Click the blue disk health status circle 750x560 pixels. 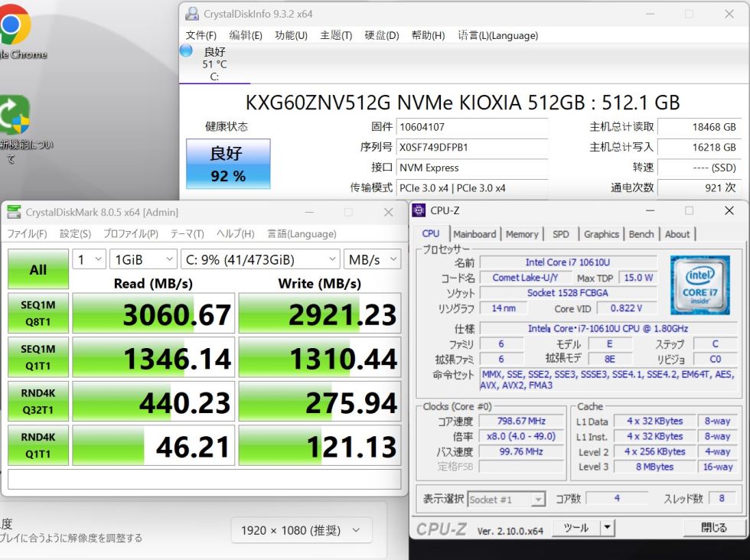click(186, 50)
